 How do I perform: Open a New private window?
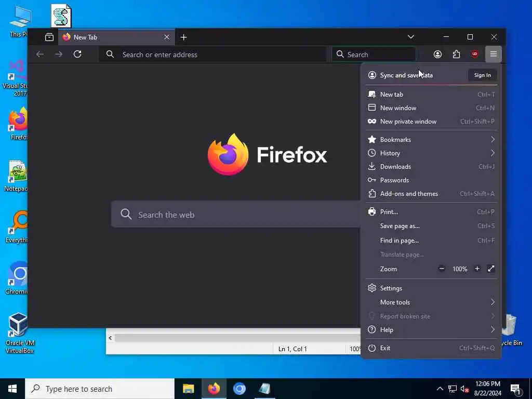click(431, 122)
